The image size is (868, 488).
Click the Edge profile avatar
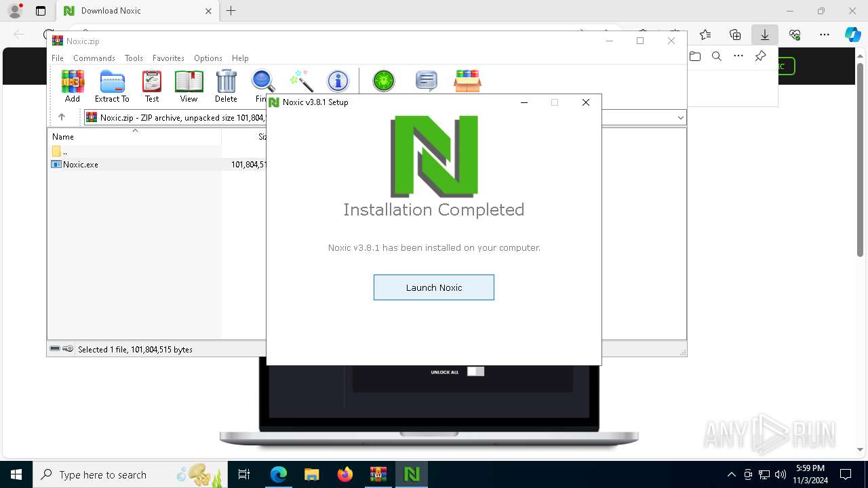tap(15, 11)
